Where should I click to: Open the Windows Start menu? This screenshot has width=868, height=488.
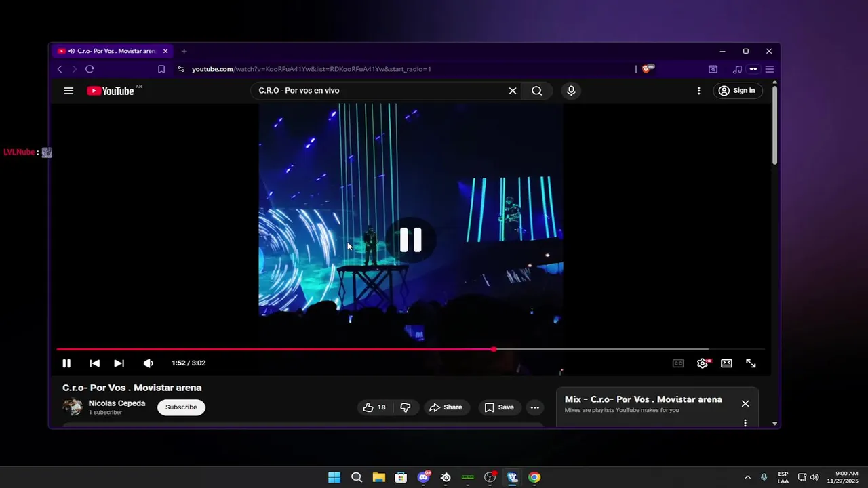[x=334, y=477]
